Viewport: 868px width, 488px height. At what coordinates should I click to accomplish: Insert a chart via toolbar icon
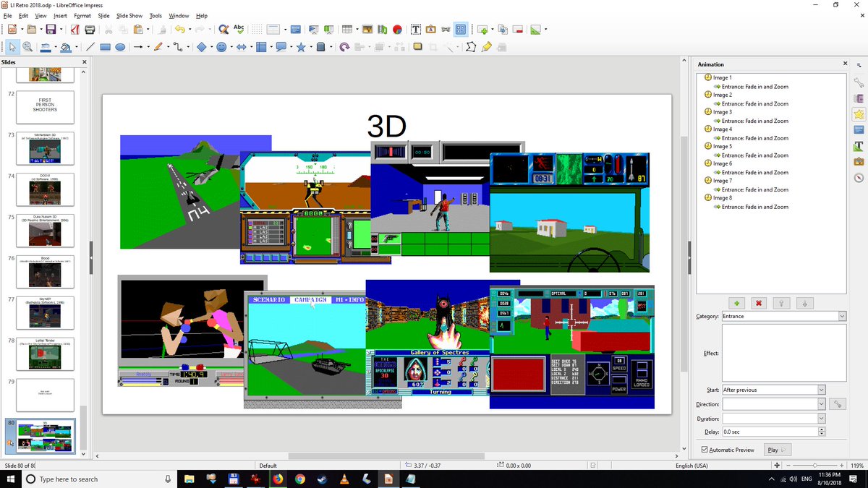(x=397, y=30)
